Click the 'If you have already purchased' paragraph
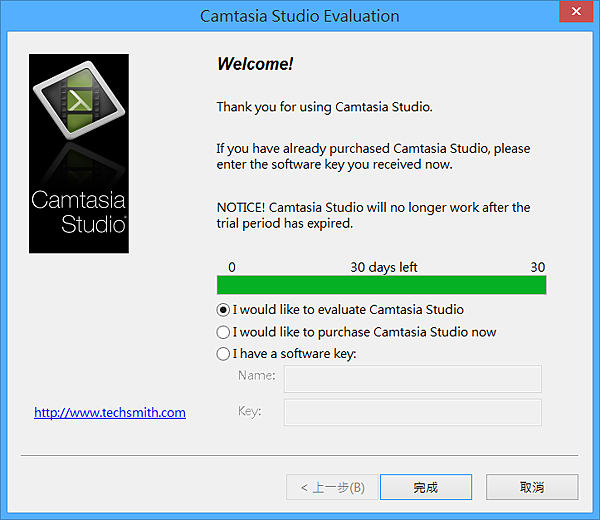600x520 pixels. point(373,156)
